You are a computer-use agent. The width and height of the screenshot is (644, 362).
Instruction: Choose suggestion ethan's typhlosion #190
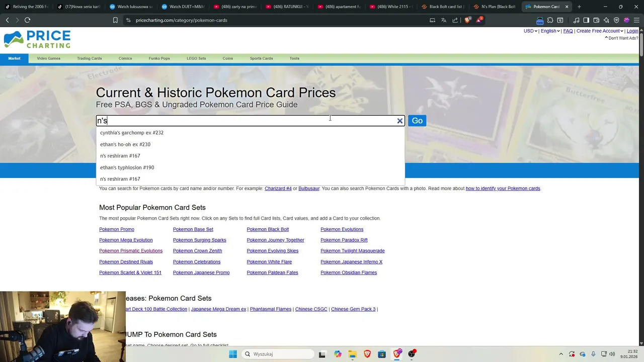[x=251, y=167]
